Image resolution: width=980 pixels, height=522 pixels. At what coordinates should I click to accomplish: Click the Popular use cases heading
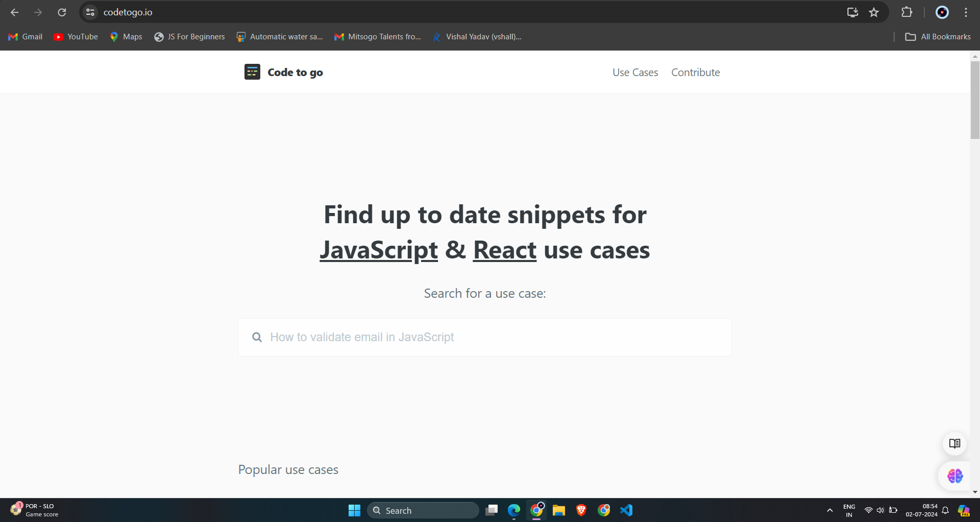(288, 470)
